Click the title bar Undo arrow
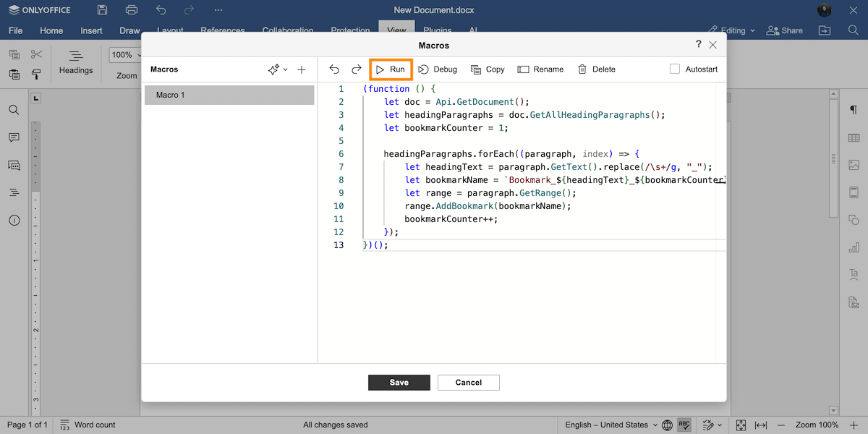The image size is (868, 434). click(161, 10)
